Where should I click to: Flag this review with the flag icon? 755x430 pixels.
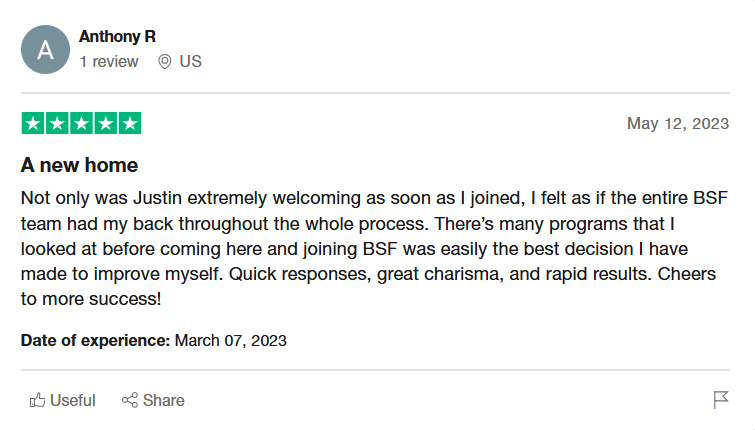[721, 400]
